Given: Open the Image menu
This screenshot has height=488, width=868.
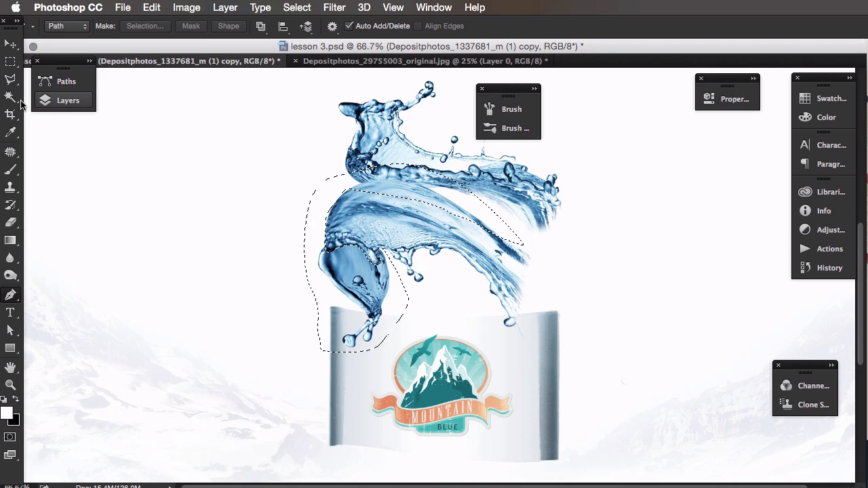Looking at the screenshot, I should click(186, 7).
